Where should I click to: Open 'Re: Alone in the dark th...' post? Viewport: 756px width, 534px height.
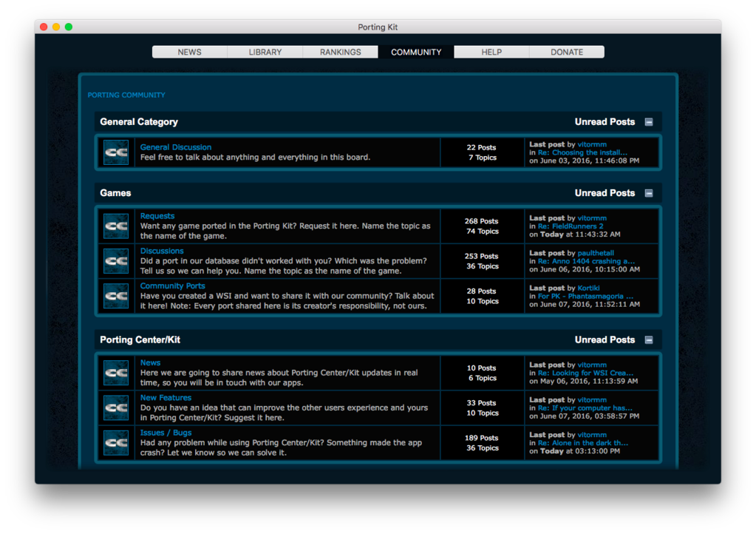tap(583, 443)
